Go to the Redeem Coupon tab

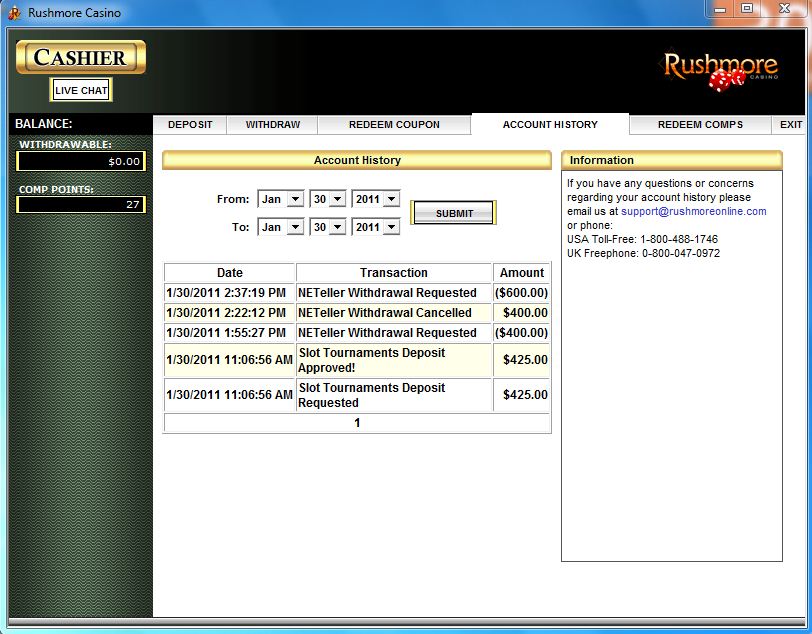click(394, 125)
